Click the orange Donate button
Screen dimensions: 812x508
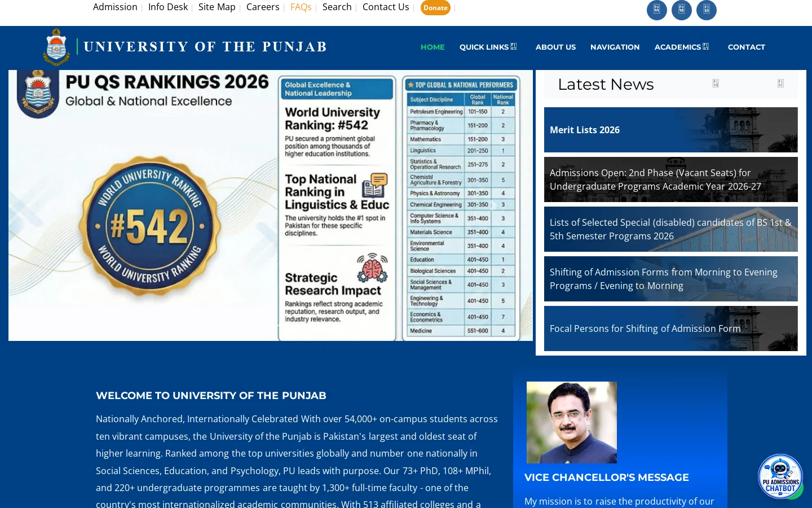435,7
